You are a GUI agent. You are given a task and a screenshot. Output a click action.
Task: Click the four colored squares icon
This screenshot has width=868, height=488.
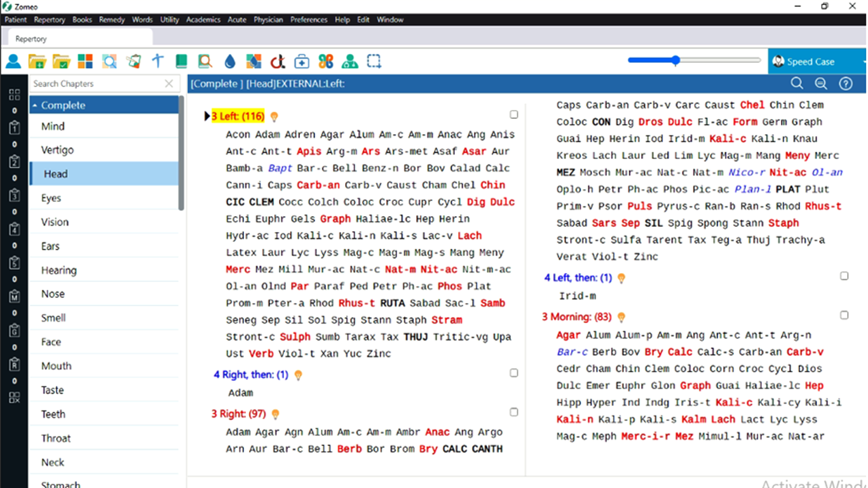click(x=85, y=62)
